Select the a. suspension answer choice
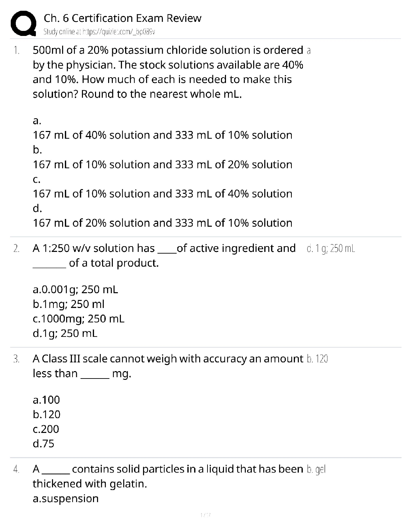The image size is (411, 532). [66, 498]
